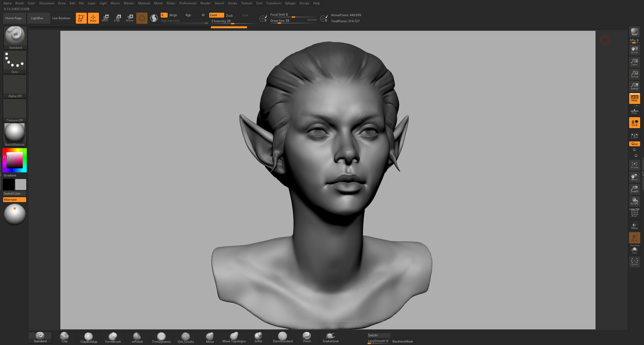Click the BPR render button
644x345 pixels.
click(634, 32)
